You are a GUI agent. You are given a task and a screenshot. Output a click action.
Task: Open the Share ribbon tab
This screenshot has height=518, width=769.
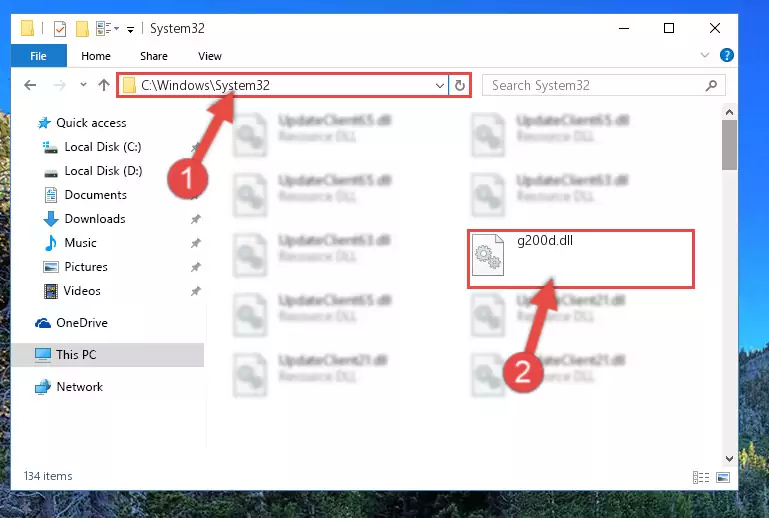tap(154, 56)
